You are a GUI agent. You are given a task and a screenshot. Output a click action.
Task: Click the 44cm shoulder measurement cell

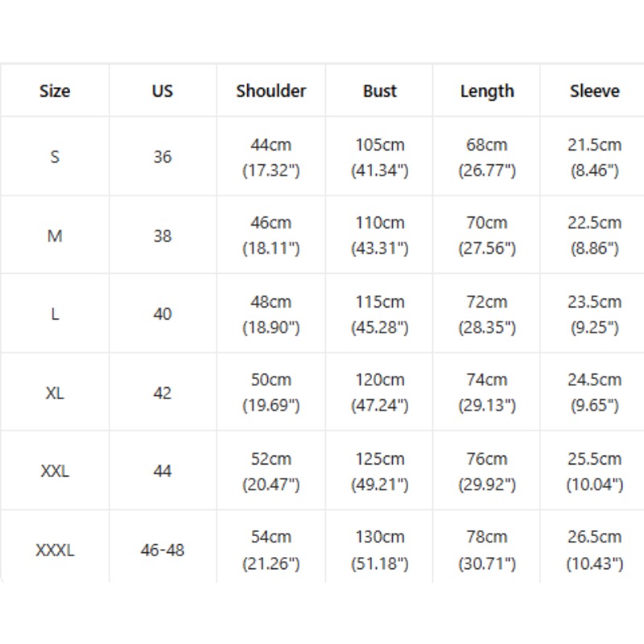(x=271, y=156)
